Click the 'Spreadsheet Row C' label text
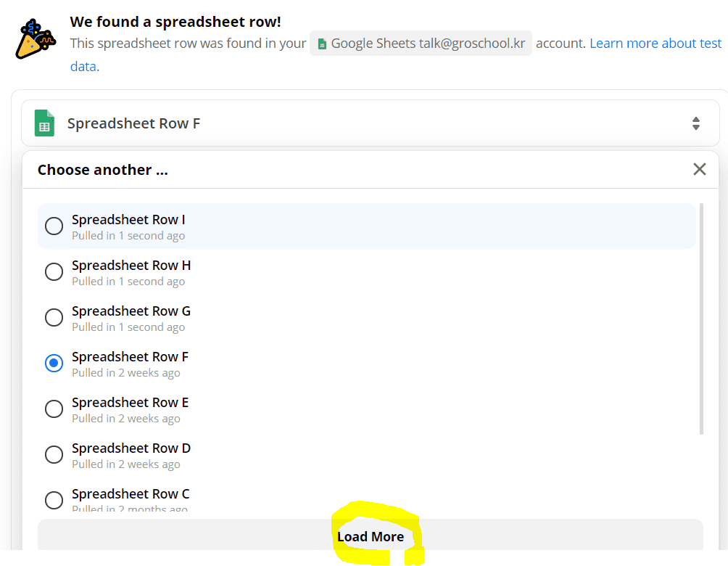Viewport: 728px width, 566px height. click(x=131, y=493)
